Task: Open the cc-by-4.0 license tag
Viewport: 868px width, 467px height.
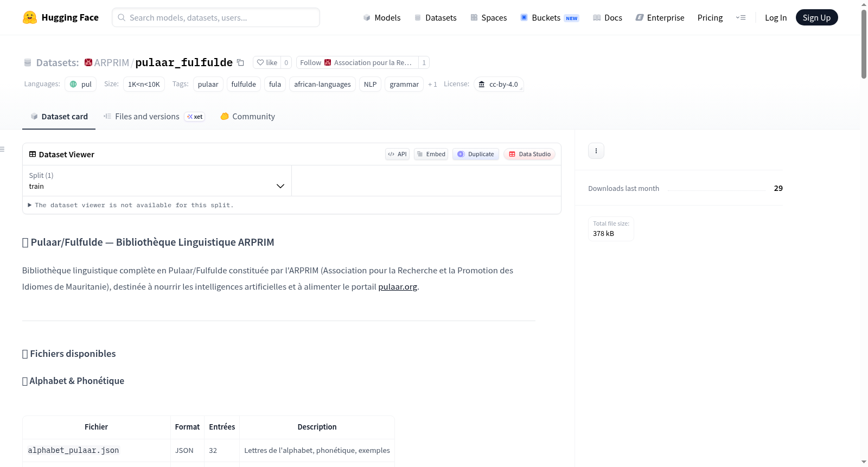Action: click(499, 84)
